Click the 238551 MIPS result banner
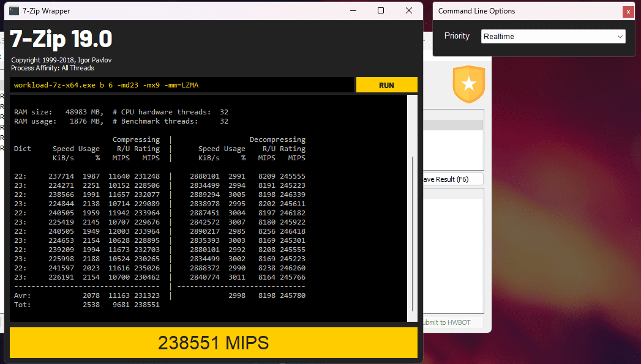This screenshot has height=364, width=641. (x=214, y=343)
